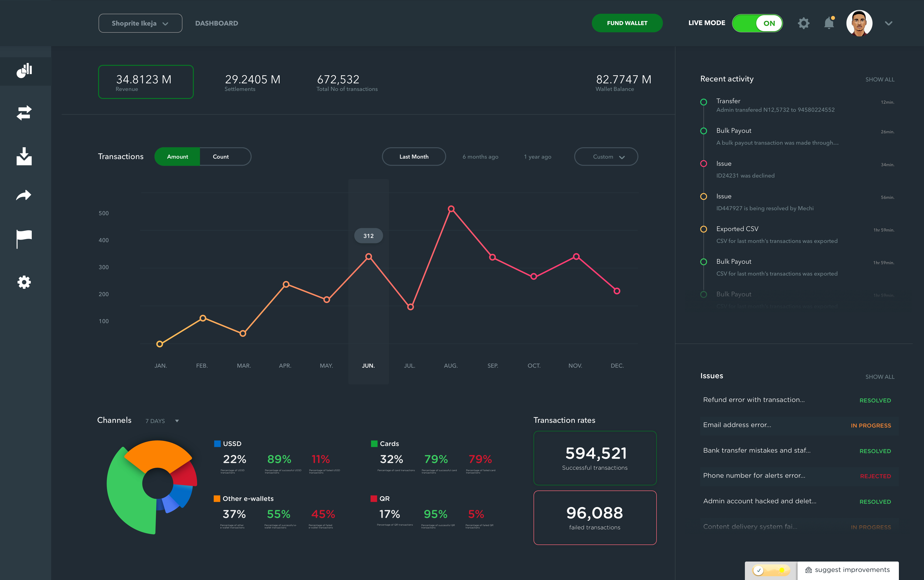Click the Transfer activity green status circle
The height and width of the screenshot is (580, 924).
click(x=703, y=102)
